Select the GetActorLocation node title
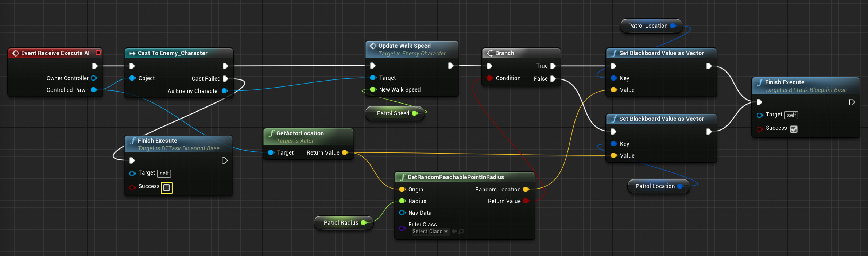The height and width of the screenshot is (256, 868). [300, 133]
